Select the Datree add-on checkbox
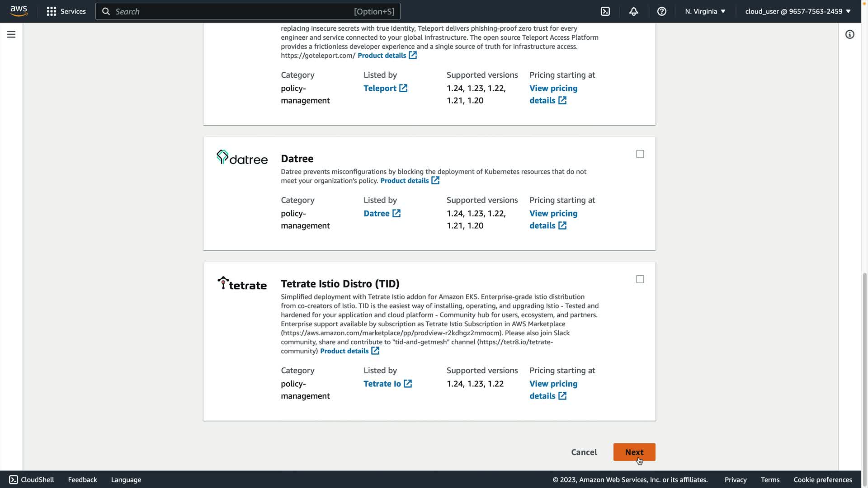 tap(640, 154)
